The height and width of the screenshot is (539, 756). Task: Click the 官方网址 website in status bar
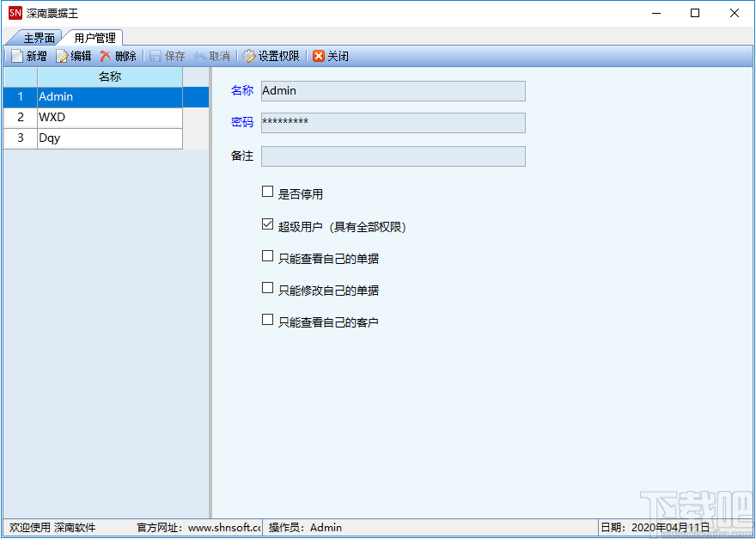tap(198, 528)
